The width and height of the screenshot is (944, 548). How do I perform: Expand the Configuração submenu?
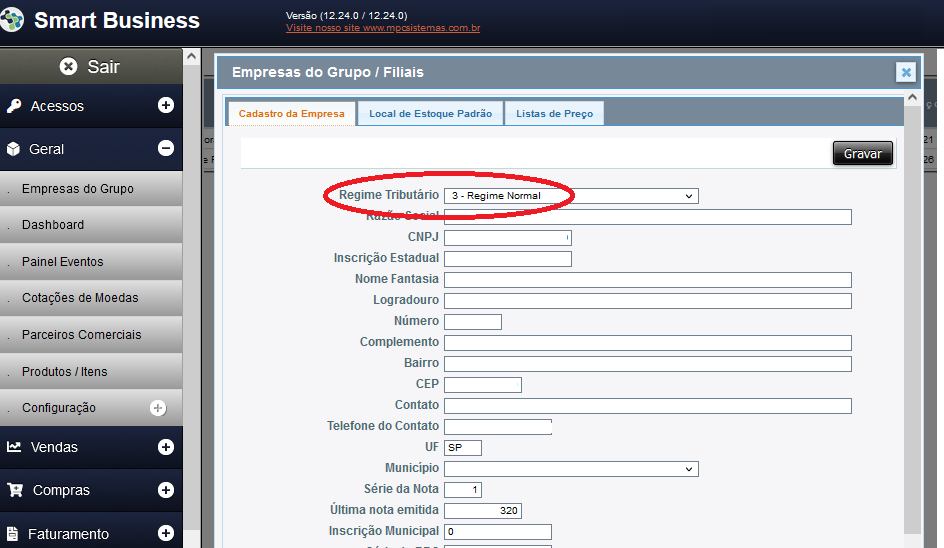(x=157, y=408)
